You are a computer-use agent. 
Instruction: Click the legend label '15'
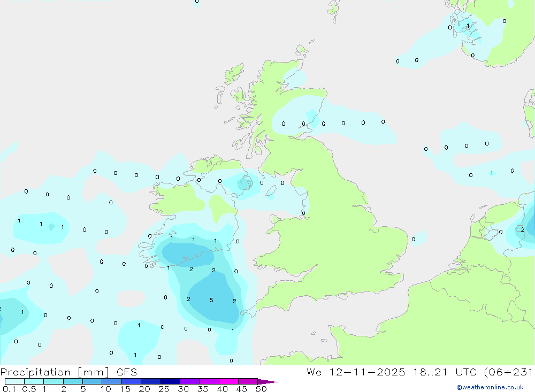click(125, 389)
